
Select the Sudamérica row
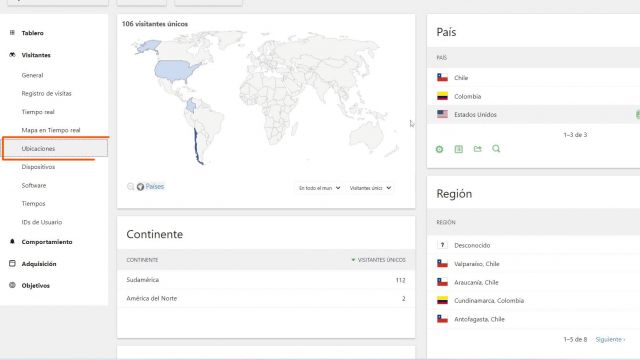266,280
